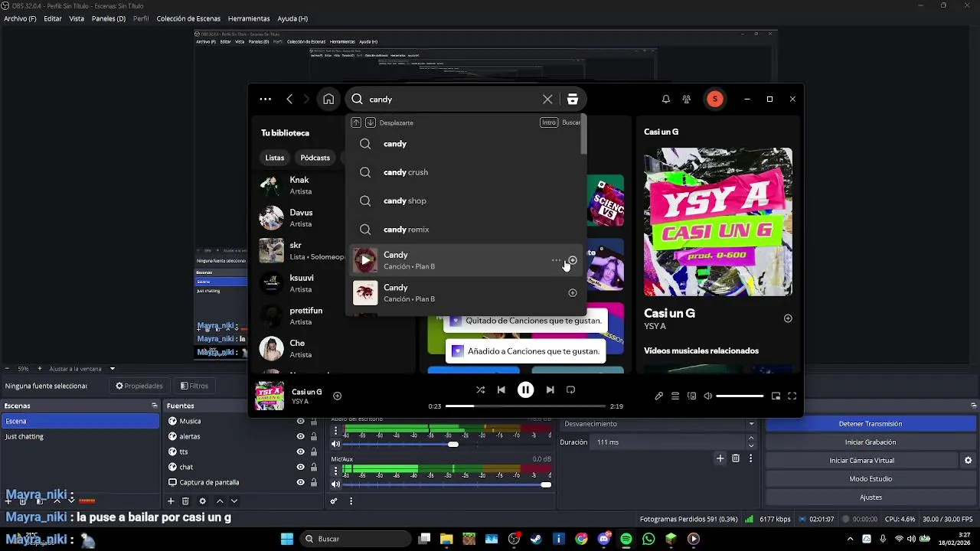
Task: Select the 'candy shop' suggestion
Action: (x=465, y=201)
